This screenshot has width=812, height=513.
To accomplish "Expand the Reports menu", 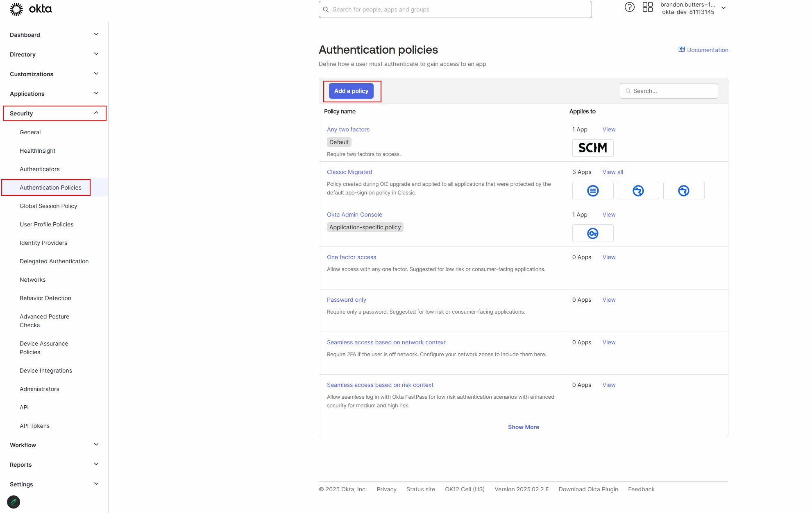I will pyautogui.click(x=54, y=465).
